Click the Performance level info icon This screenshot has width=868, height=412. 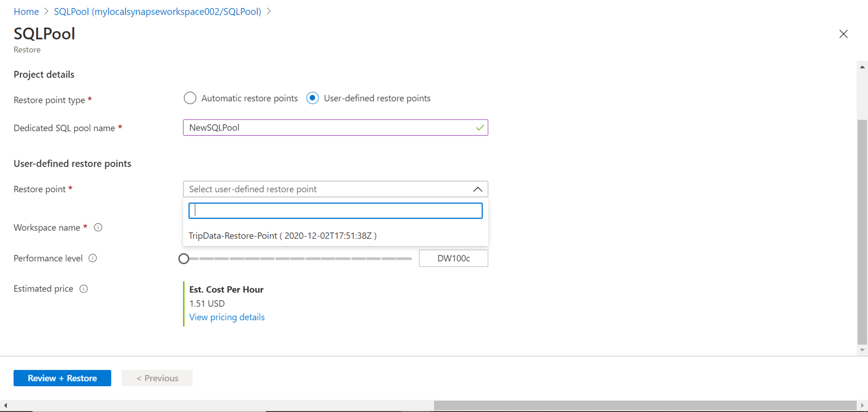pos(93,258)
